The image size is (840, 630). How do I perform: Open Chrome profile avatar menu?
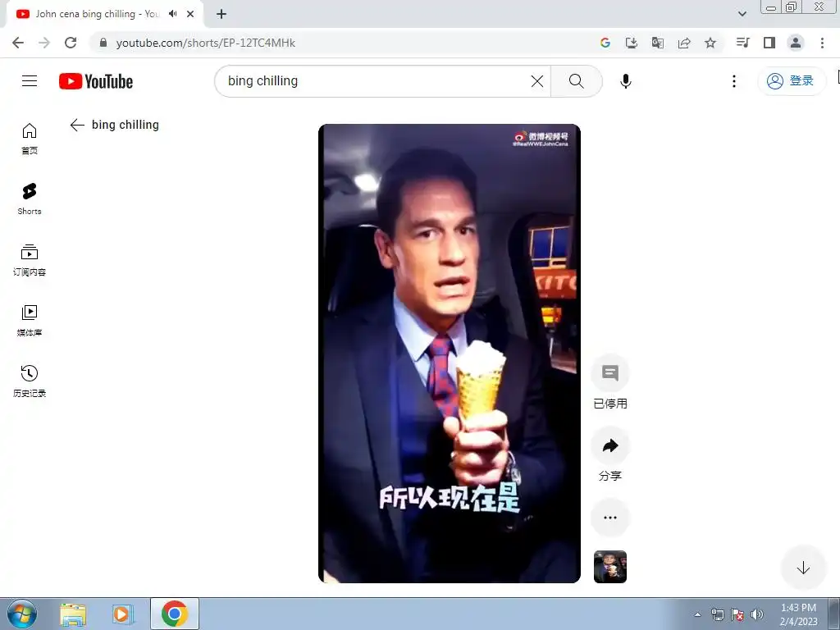point(796,43)
